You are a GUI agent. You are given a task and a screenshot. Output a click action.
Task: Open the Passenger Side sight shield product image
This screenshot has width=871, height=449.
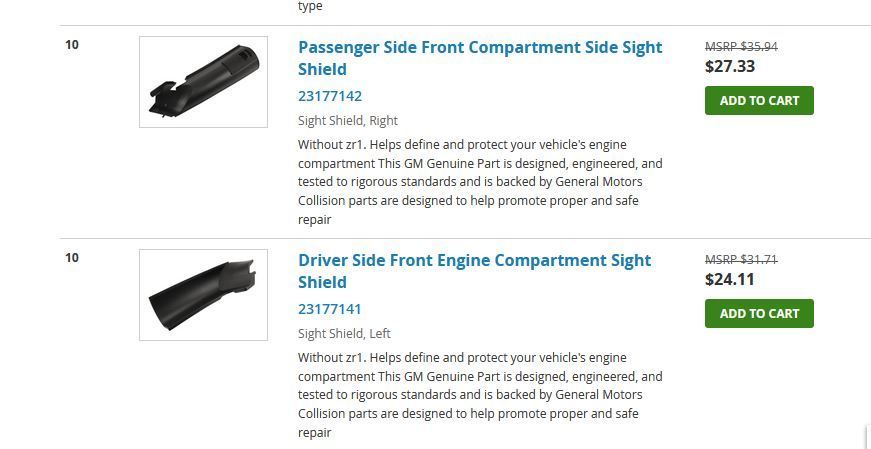tap(203, 82)
